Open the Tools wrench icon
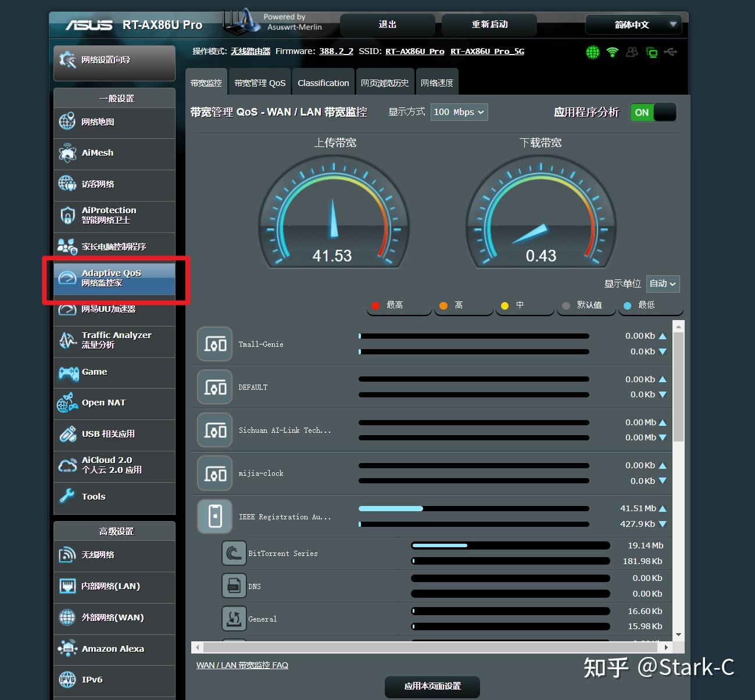Viewport: 755px width, 700px height. coord(67,496)
